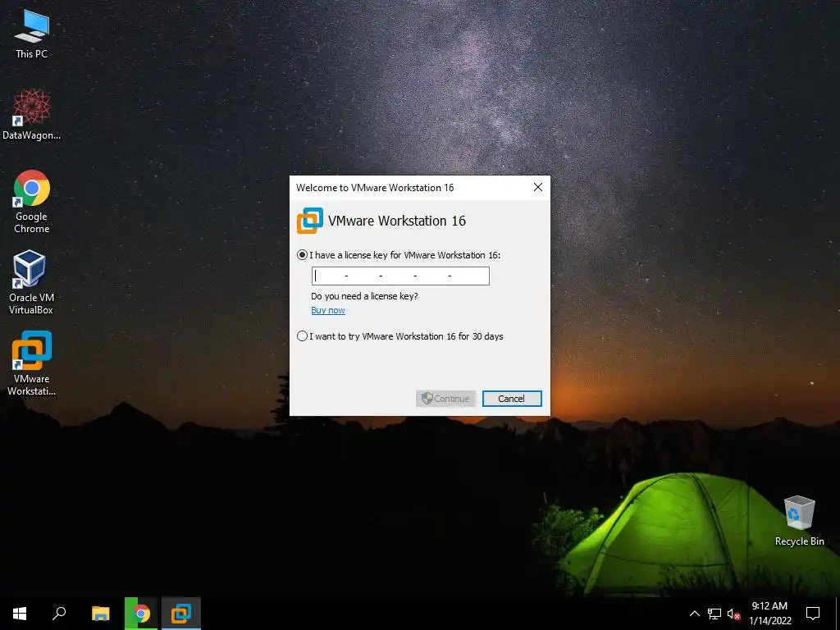Open the Recycle Bin
The image size is (840, 630).
(799, 521)
